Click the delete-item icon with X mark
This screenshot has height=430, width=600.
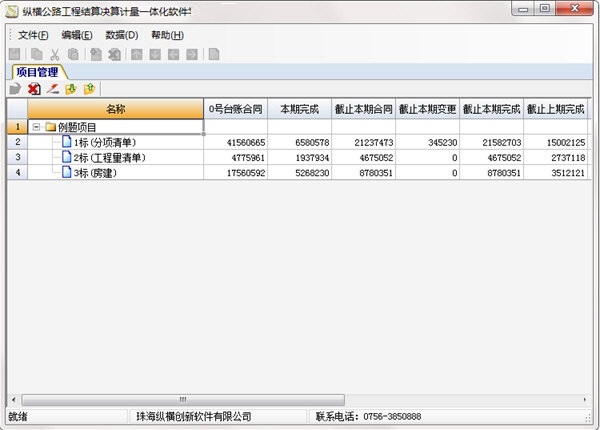click(114, 54)
